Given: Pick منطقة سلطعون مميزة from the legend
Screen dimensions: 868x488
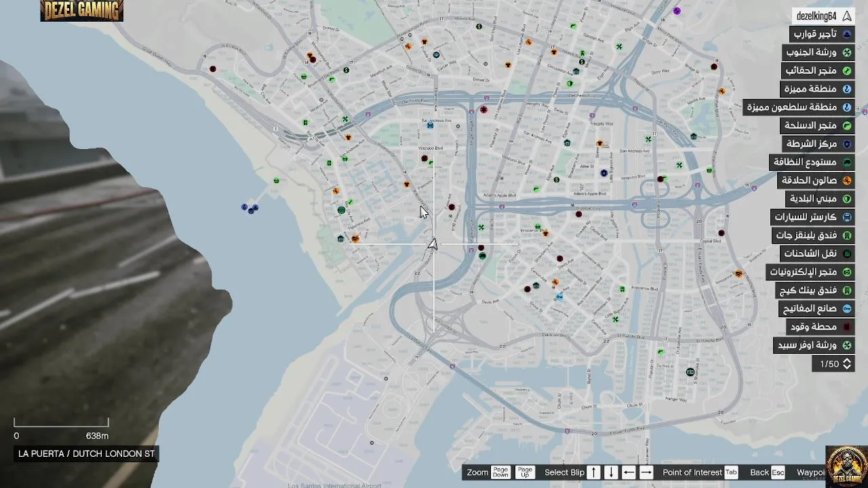Looking at the screenshot, I should [799, 107].
